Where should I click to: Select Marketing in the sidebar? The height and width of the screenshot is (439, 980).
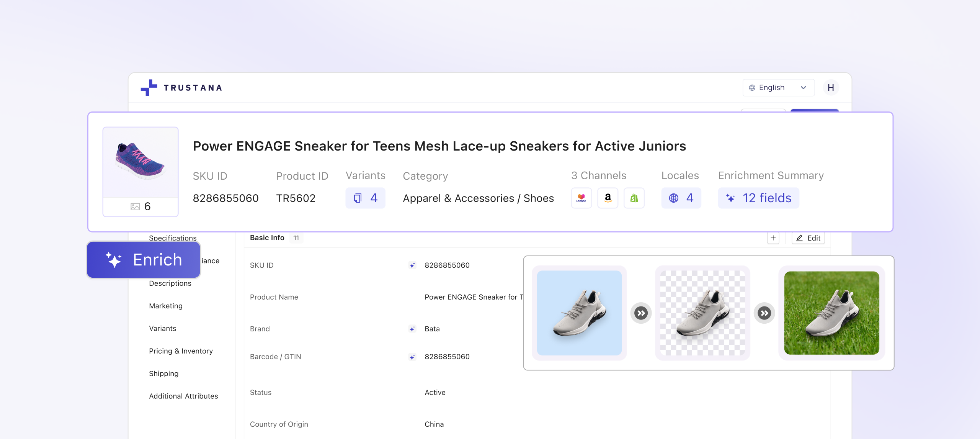point(166,306)
